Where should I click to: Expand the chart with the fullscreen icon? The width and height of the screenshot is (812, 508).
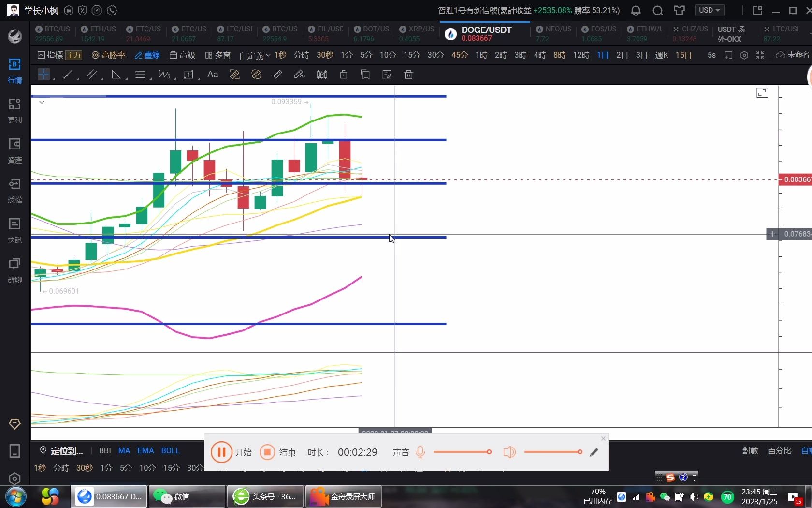click(762, 93)
